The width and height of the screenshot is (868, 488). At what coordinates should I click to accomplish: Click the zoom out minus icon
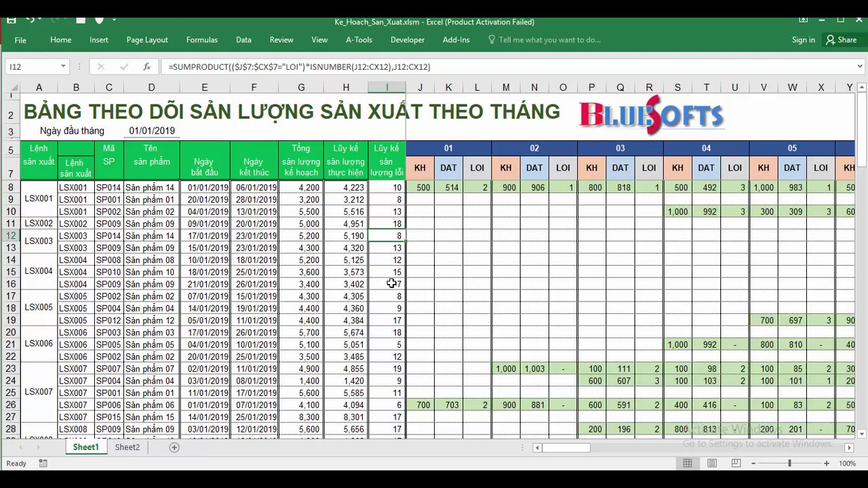pos(752,464)
